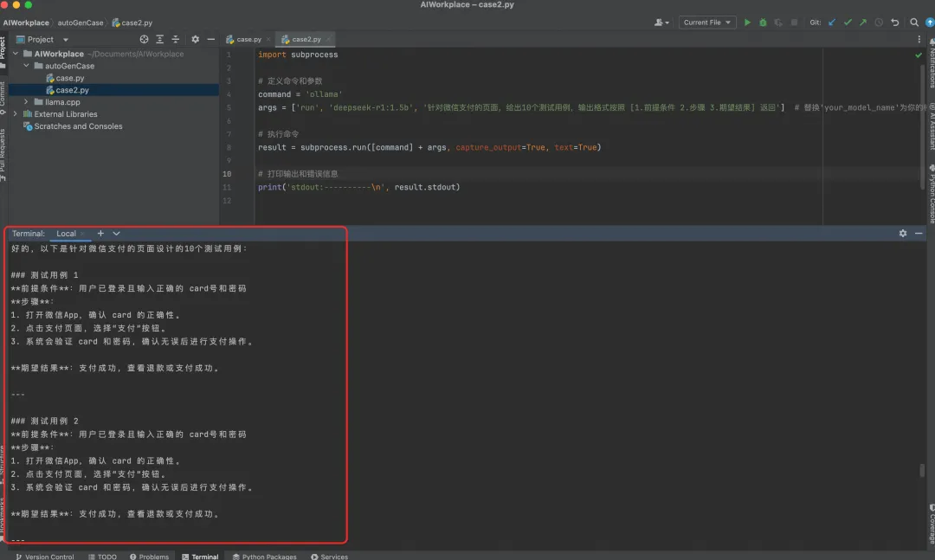Click the green inspection checkmark in editor

[x=919, y=55]
